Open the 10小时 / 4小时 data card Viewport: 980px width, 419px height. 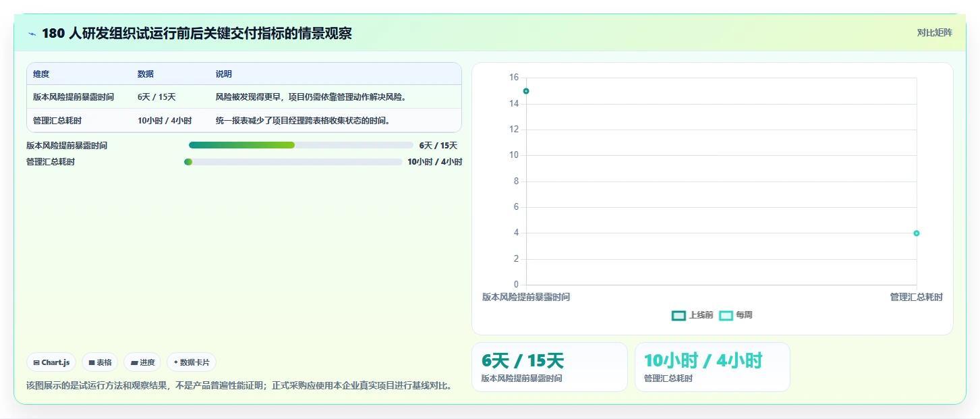tap(712, 367)
